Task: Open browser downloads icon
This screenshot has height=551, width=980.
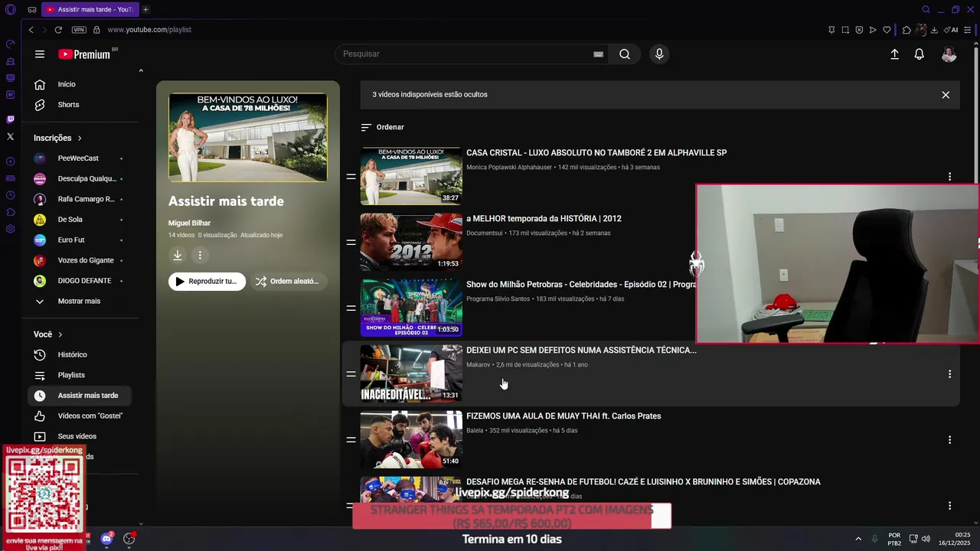Action: (934, 30)
